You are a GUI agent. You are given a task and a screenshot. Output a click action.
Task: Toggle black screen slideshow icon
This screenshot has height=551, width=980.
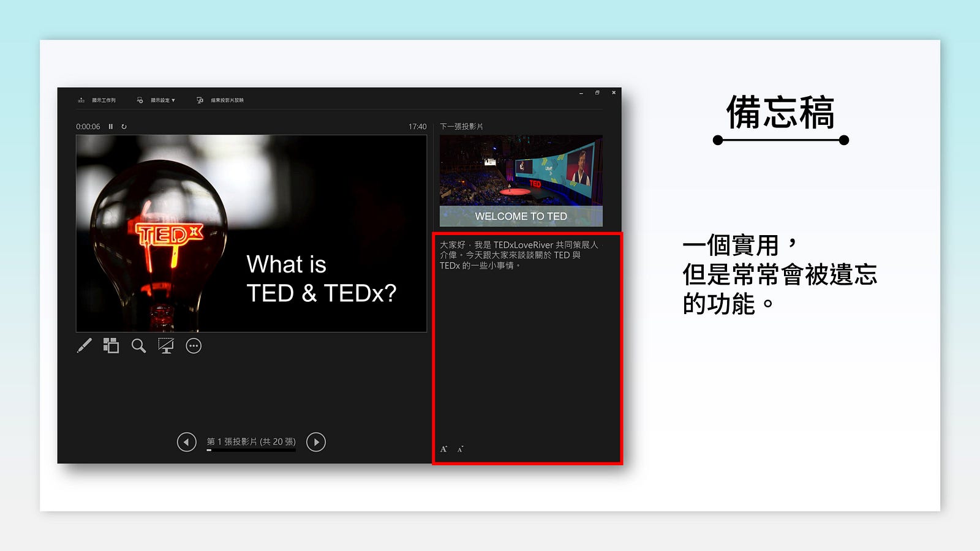(x=166, y=346)
